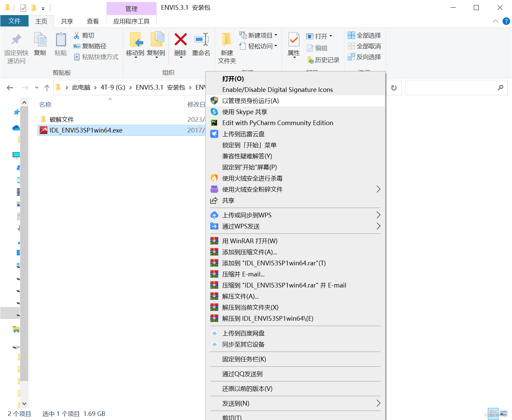Sort by 名称 column header
The height and width of the screenshot is (420, 512).
(45, 105)
